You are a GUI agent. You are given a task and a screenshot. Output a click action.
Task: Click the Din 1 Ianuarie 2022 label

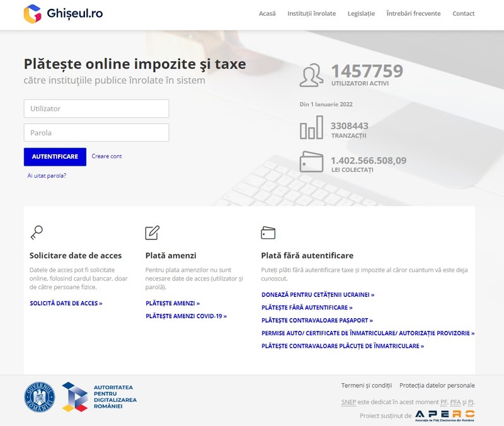[326, 104]
